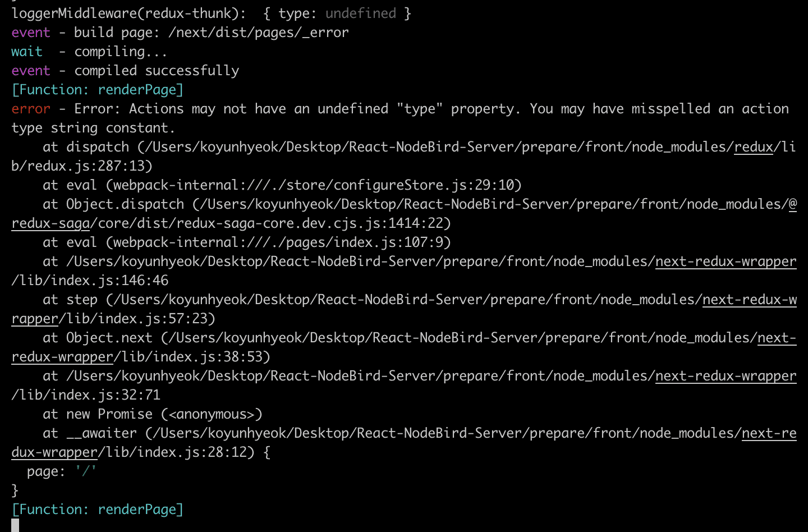This screenshot has height=532, width=808.
Task: Click the cyan "wait" label
Action: (x=27, y=52)
